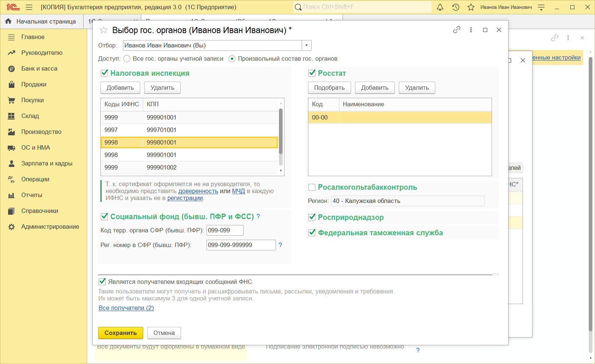
Task: Click Рег. номер в СФР field
Action: pos(241,245)
